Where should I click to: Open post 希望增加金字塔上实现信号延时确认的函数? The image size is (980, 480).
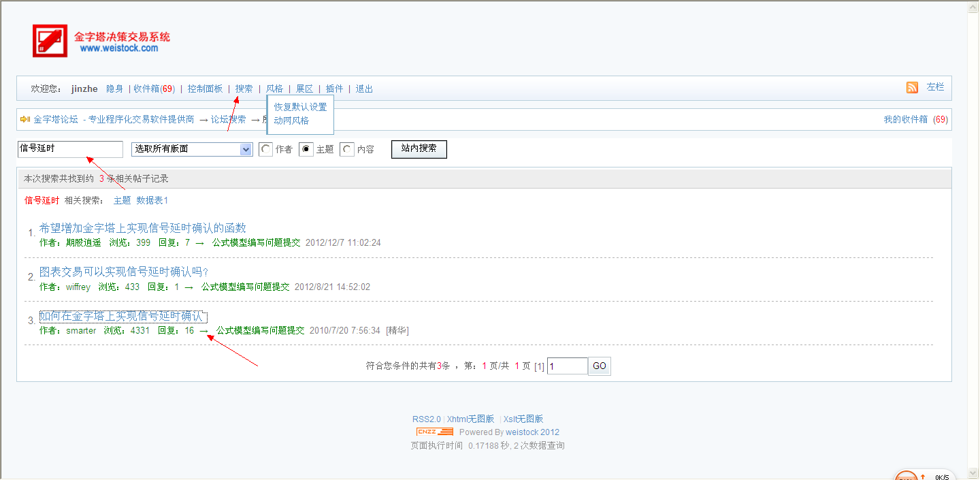[142, 228]
